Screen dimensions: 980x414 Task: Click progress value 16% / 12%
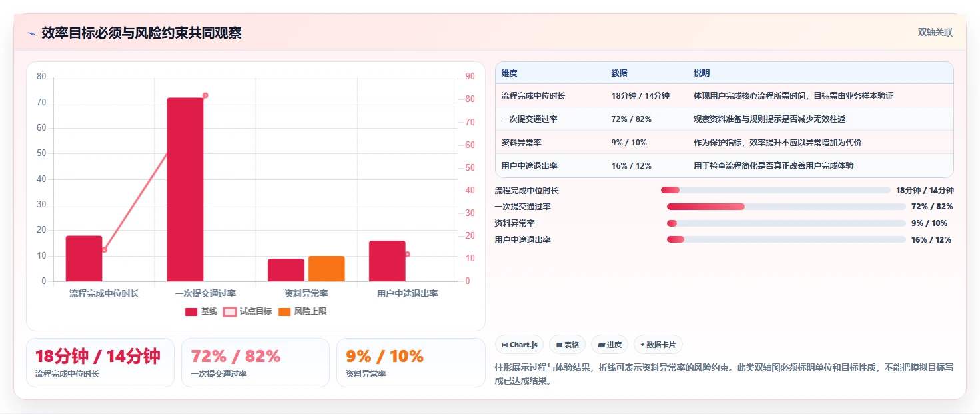pos(931,239)
